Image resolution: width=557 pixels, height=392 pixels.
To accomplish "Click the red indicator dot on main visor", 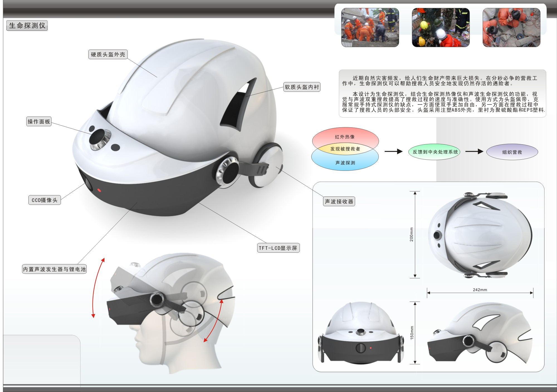I will coord(99,190).
